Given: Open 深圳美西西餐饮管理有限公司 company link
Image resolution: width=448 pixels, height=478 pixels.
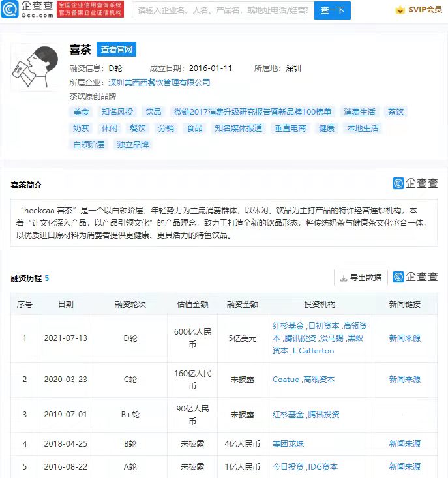Looking at the screenshot, I should tap(159, 82).
